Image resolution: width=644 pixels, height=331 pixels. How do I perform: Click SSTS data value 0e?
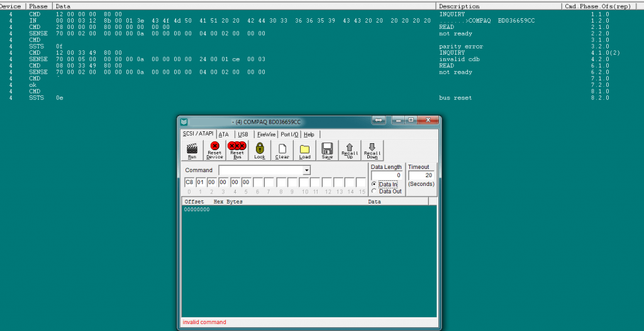pyautogui.click(x=60, y=98)
